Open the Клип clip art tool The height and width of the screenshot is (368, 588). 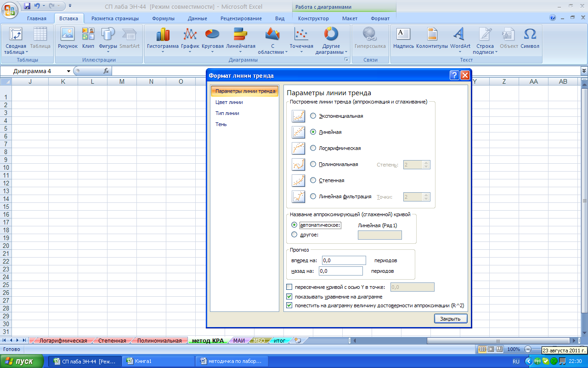88,38
